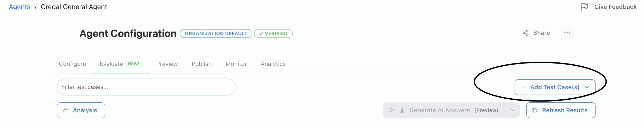Click the flask icon near Generate AI Answers
This screenshot has width=644, height=127.
[x=402, y=110]
